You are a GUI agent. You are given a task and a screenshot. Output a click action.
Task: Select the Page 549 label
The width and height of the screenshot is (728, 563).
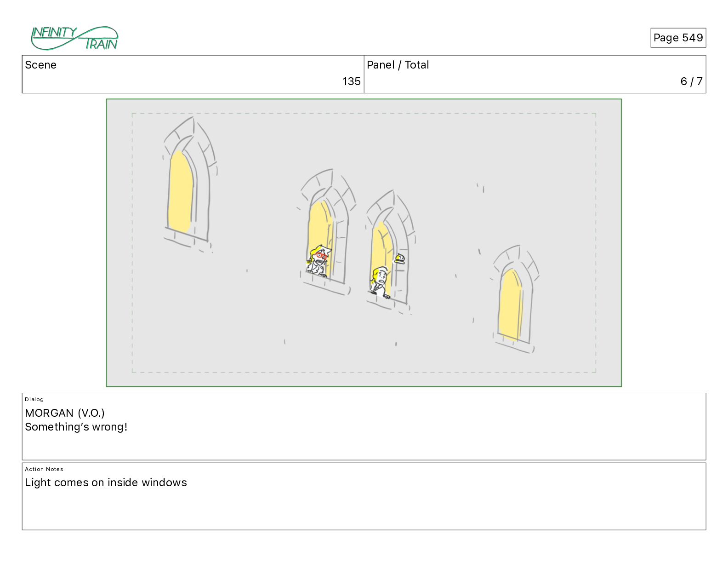pos(678,38)
